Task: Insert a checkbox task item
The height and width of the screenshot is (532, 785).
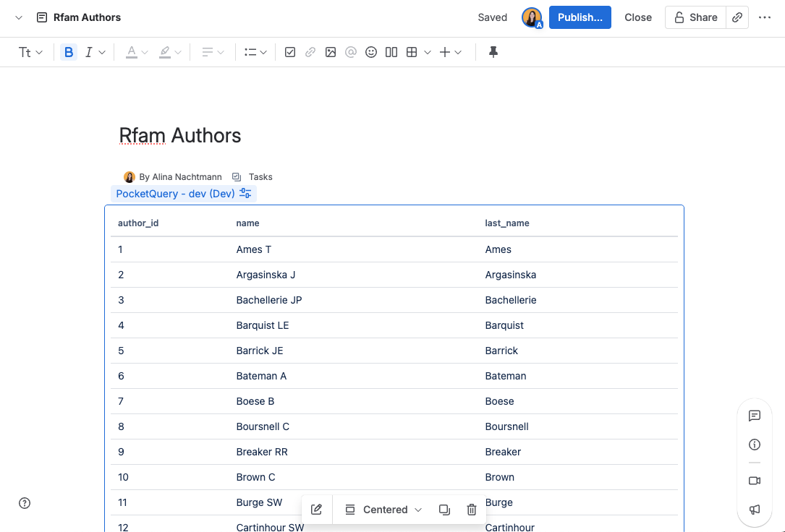Action: pos(290,51)
